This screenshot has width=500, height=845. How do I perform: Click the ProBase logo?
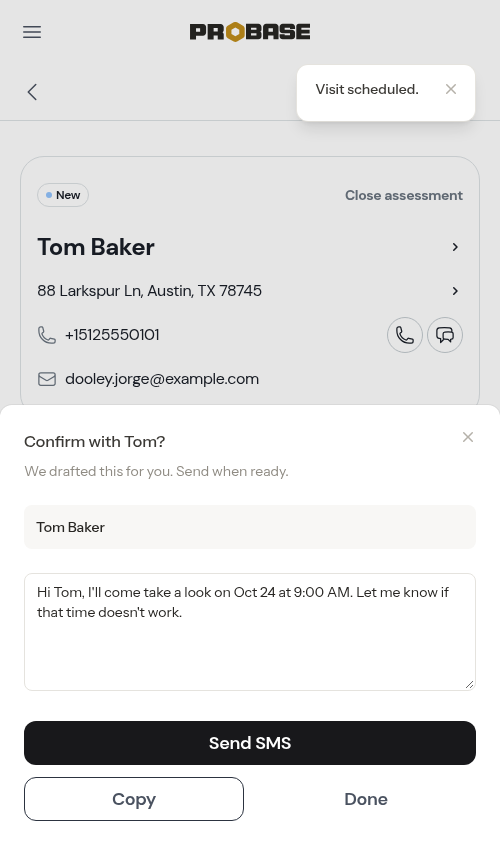(250, 32)
